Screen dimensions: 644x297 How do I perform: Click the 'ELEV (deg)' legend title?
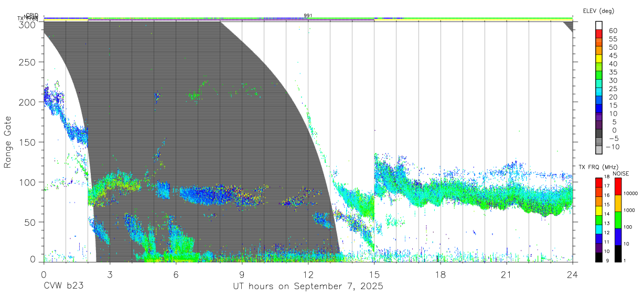pyautogui.click(x=598, y=11)
